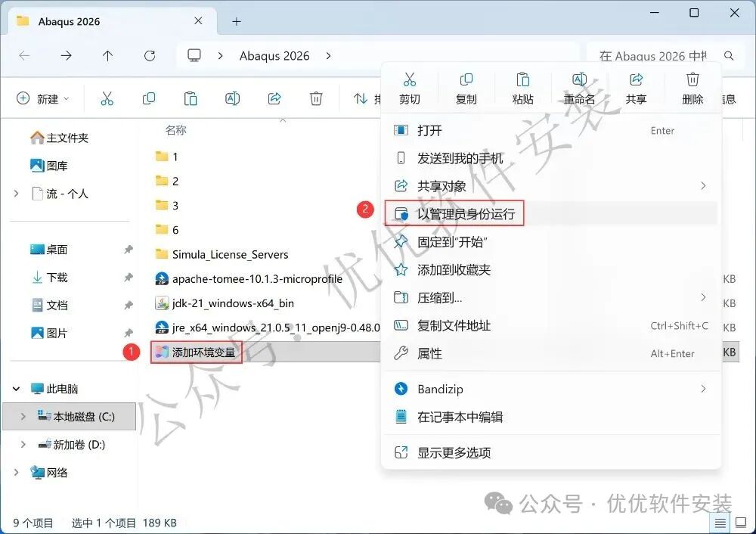
Task: Close the Abaqus 2026 tab
Action: tap(198, 20)
